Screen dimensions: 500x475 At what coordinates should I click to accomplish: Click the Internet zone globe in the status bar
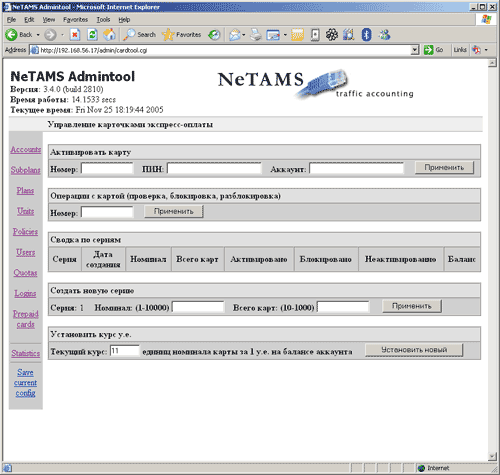tap(421, 468)
